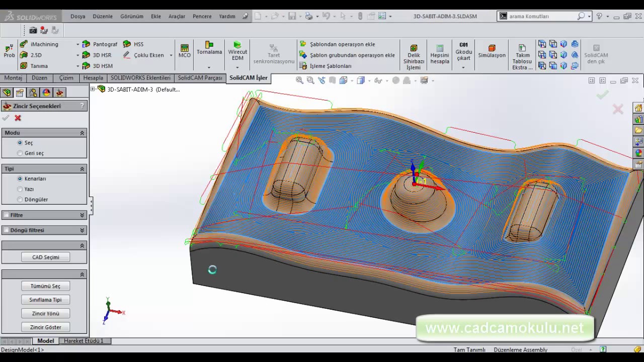Collapse the Tipi section
Viewport: 644px width, 362px height.
(x=82, y=169)
